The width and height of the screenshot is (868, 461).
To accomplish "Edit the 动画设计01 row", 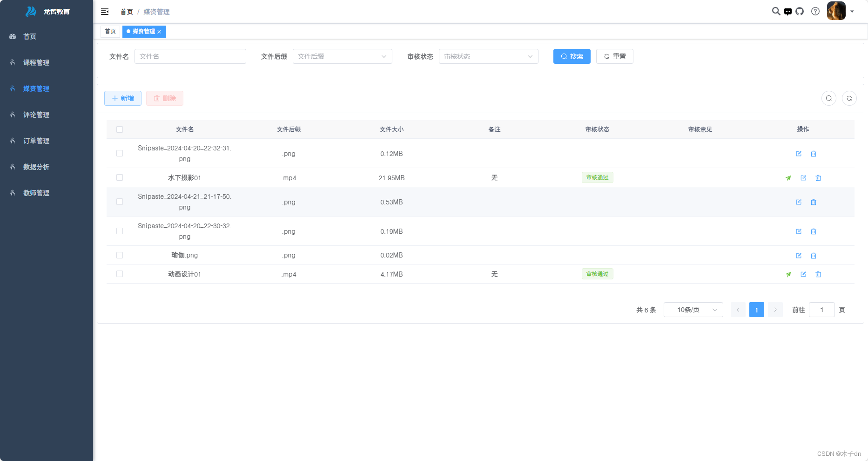I will tap(803, 274).
